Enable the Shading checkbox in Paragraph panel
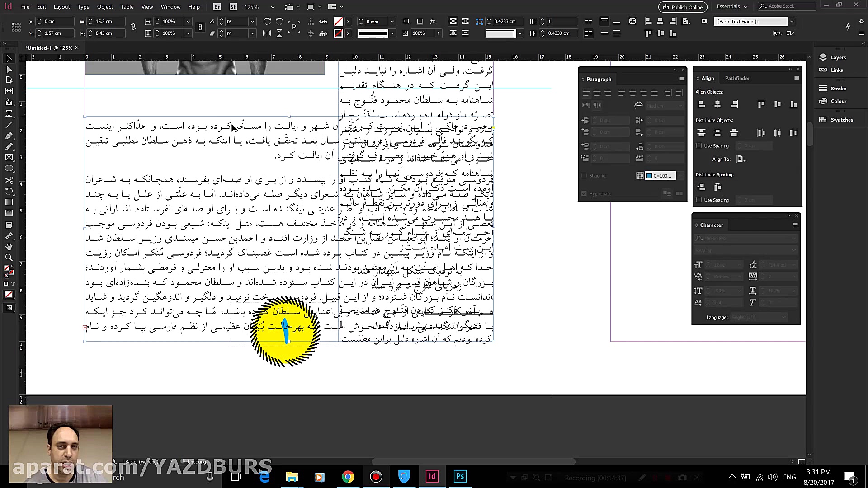868x488 pixels. tap(584, 175)
